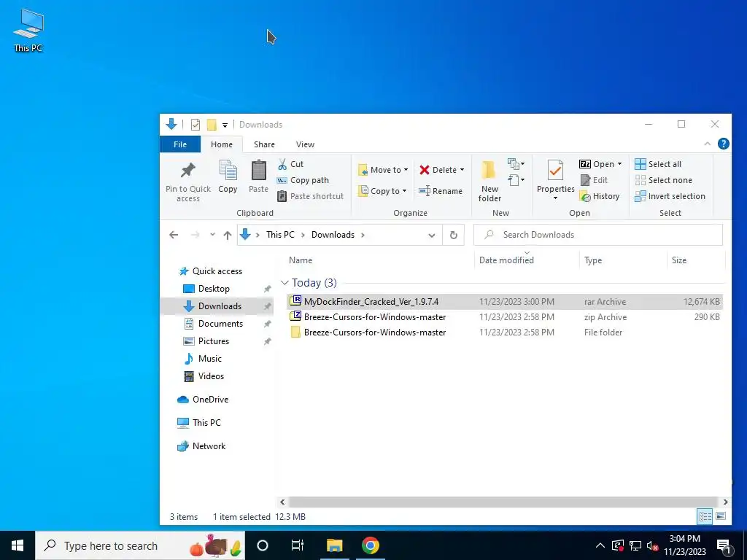Expand the Open with dropdown arrow

click(x=619, y=164)
